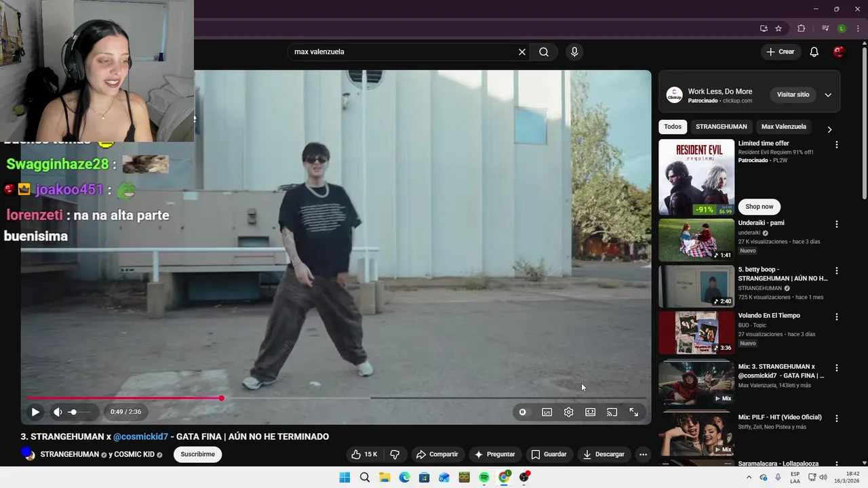The image size is (868, 488).
Task: Open Microsoft Store from taskbar
Action: (425, 477)
